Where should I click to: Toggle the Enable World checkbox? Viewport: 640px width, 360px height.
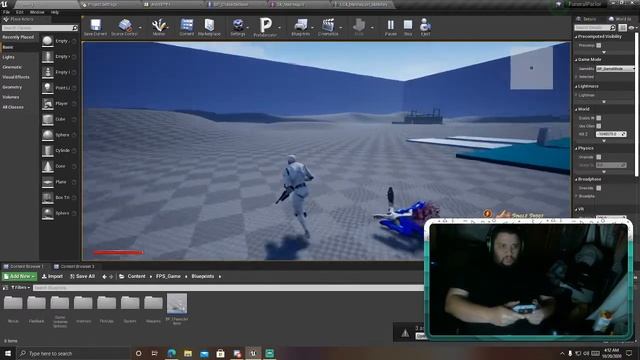point(599,118)
